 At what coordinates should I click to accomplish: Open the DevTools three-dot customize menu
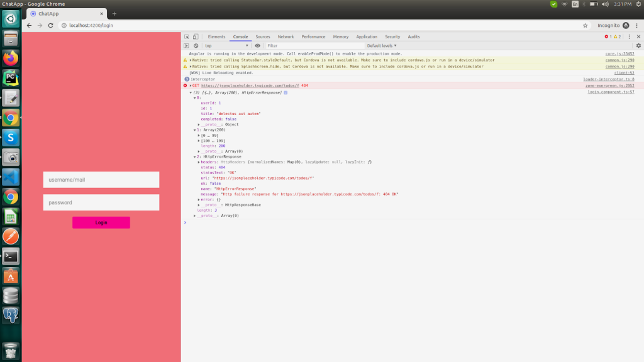click(x=630, y=37)
